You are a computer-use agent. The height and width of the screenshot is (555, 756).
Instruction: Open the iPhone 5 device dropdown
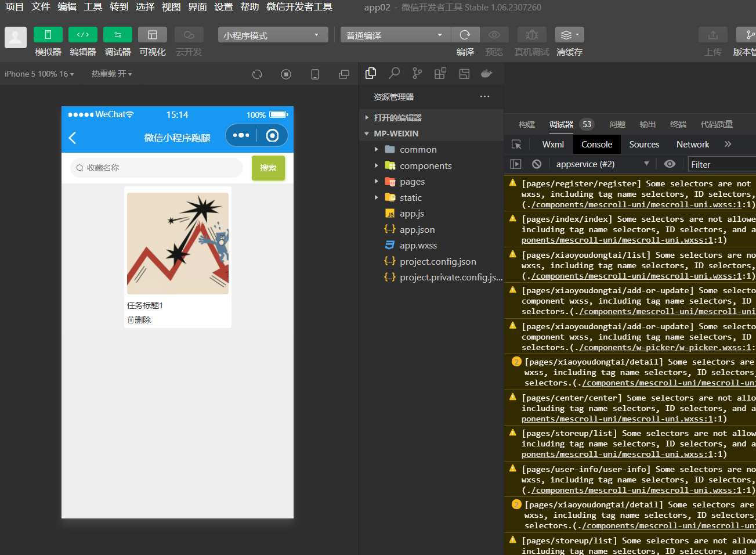pyautogui.click(x=39, y=74)
